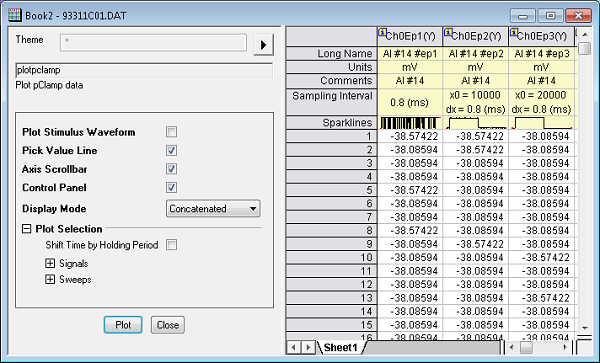Click the select-all corner of worksheet
600x363 pixels.
(x=331, y=36)
